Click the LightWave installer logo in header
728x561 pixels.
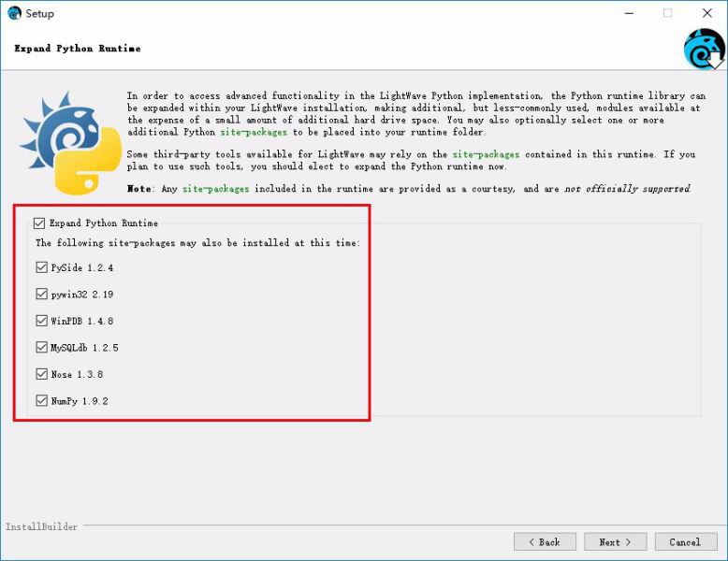[x=704, y=49]
